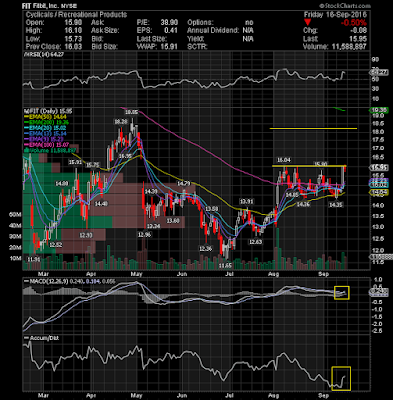Image resolution: width=393 pixels, height=400 pixels.
Task: Click the 12.93 price label
Action: pyautogui.click(x=86, y=235)
